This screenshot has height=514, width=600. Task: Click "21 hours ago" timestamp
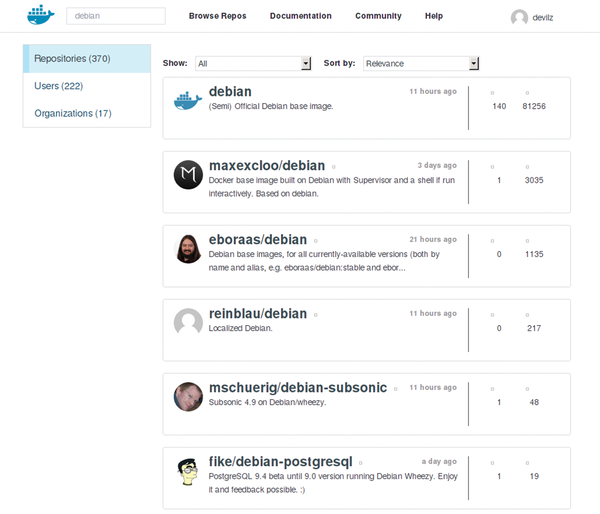[x=433, y=239]
